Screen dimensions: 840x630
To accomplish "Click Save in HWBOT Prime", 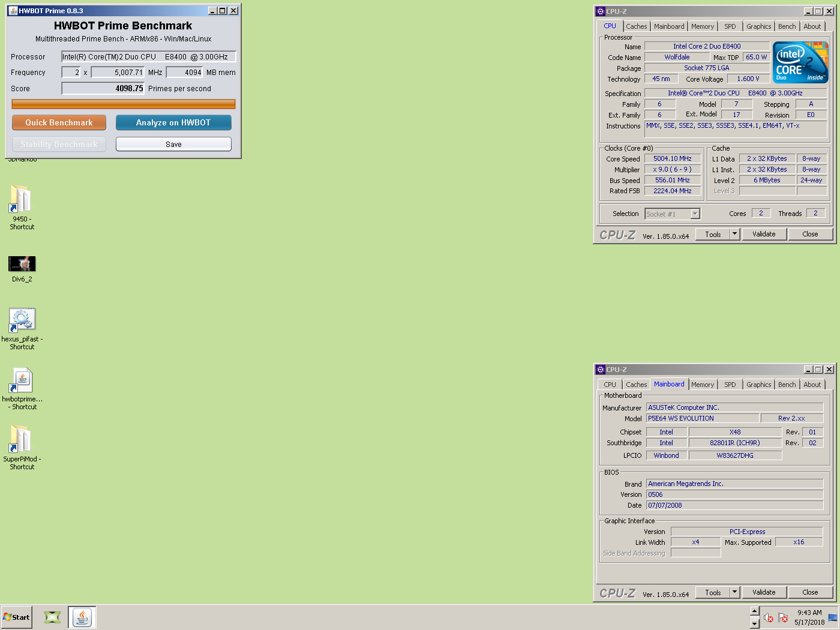I will [173, 144].
